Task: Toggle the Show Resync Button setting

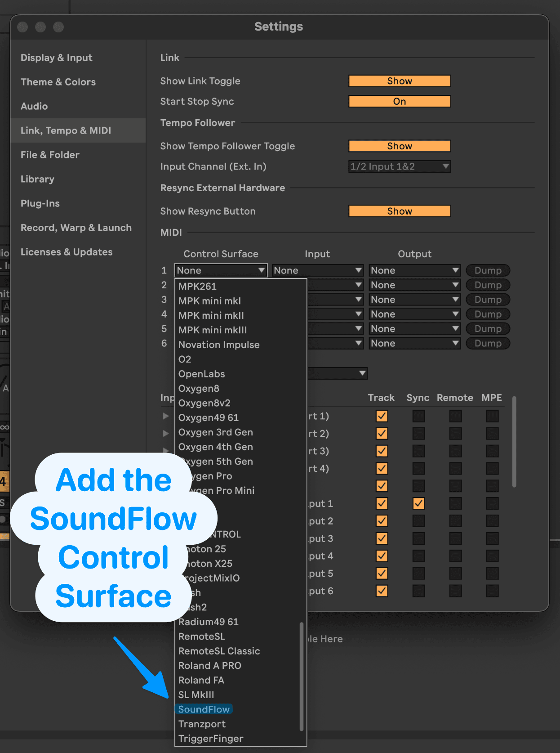Action: click(x=400, y=211)
